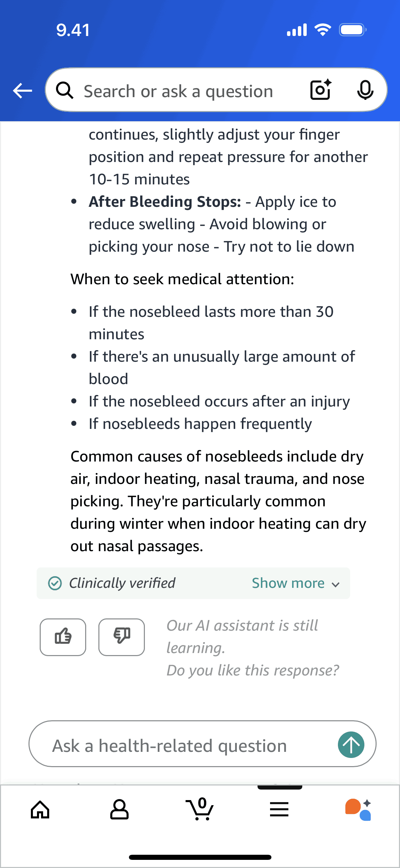Click the Show more chevron arrow
Screen dimensions: 400x868
(336, 584)
